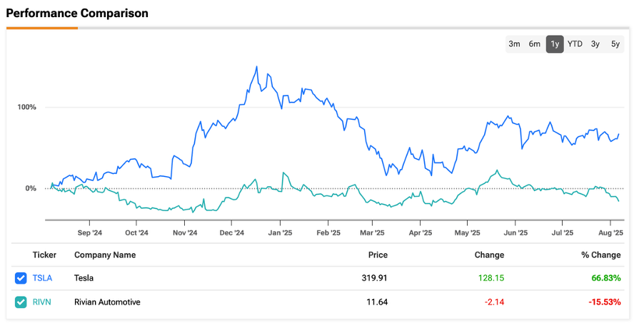Uncheck the TSLA checkbox

tap(21, 278)
